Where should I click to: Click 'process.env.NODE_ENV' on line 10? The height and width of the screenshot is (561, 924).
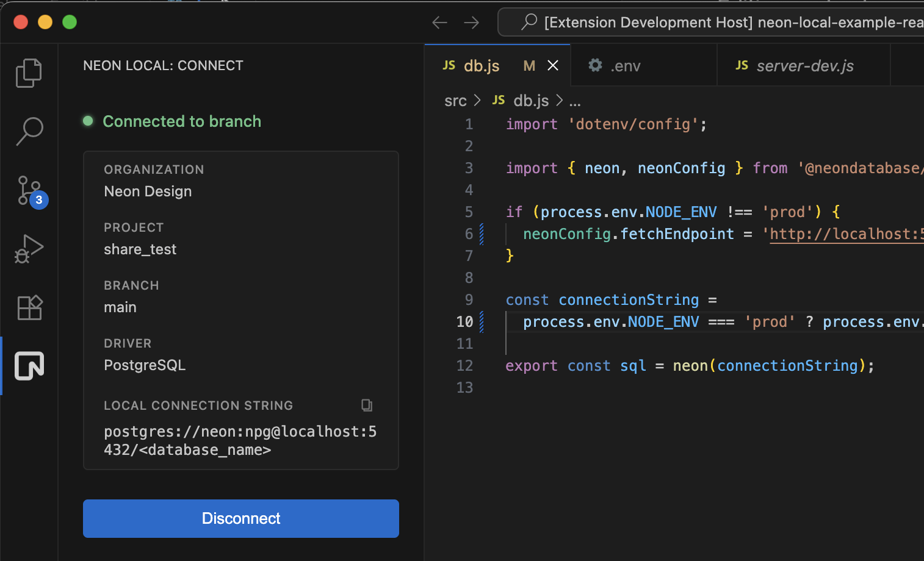(x=611, y=322)
